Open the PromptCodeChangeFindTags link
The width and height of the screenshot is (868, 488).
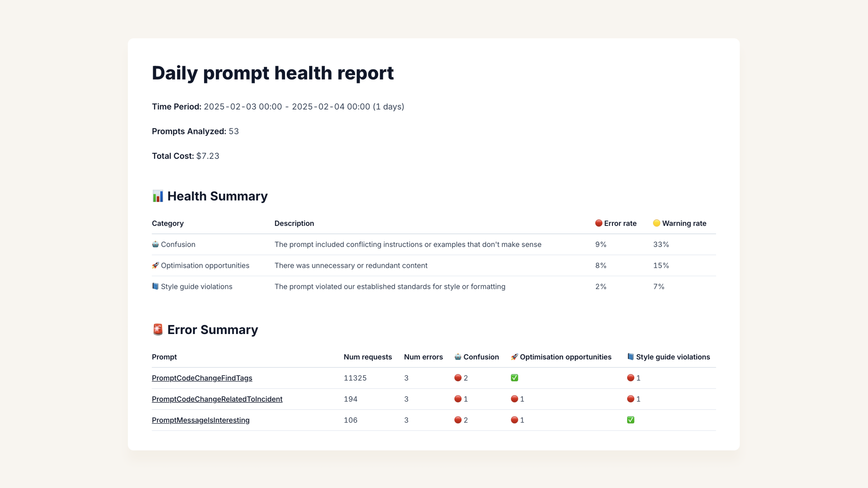point(202,378)
